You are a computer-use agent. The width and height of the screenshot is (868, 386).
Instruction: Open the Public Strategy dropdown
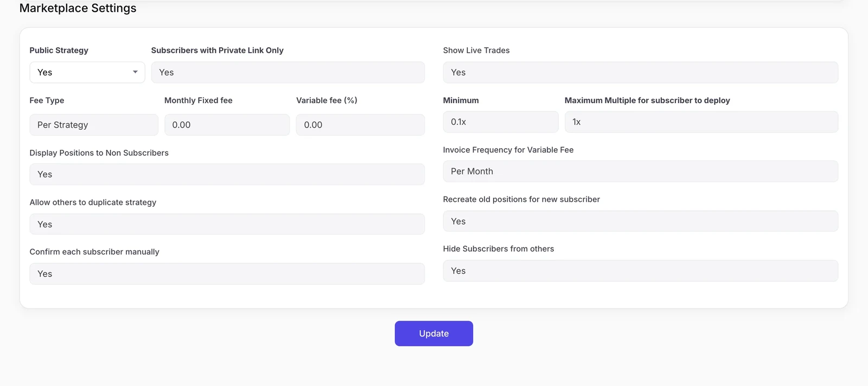[x=87, y=72]
